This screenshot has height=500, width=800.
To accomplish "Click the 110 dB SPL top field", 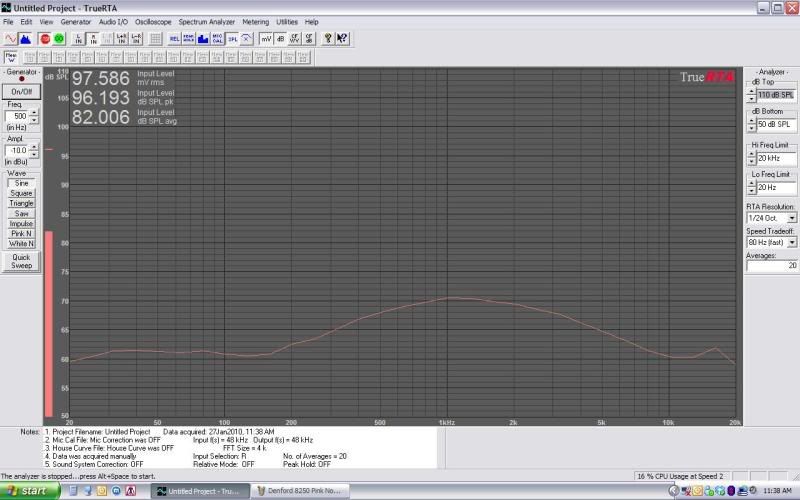I will [x=776, y=95].
